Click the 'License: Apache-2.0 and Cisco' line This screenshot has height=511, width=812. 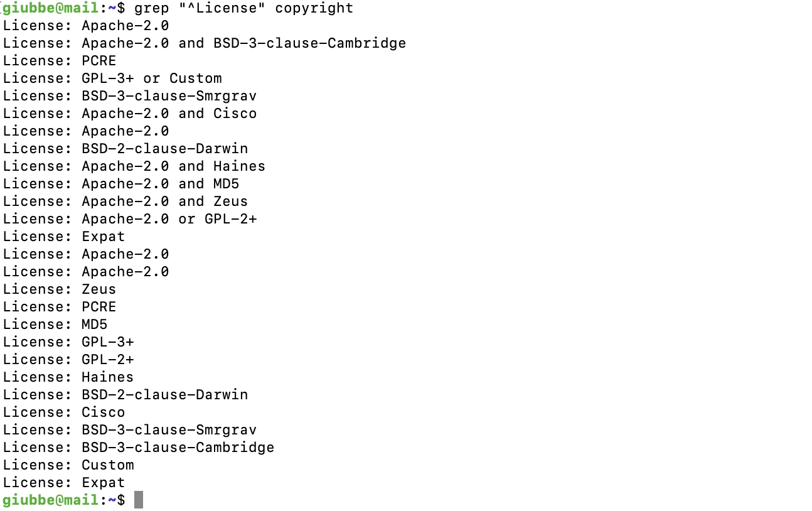coord(130,114)
